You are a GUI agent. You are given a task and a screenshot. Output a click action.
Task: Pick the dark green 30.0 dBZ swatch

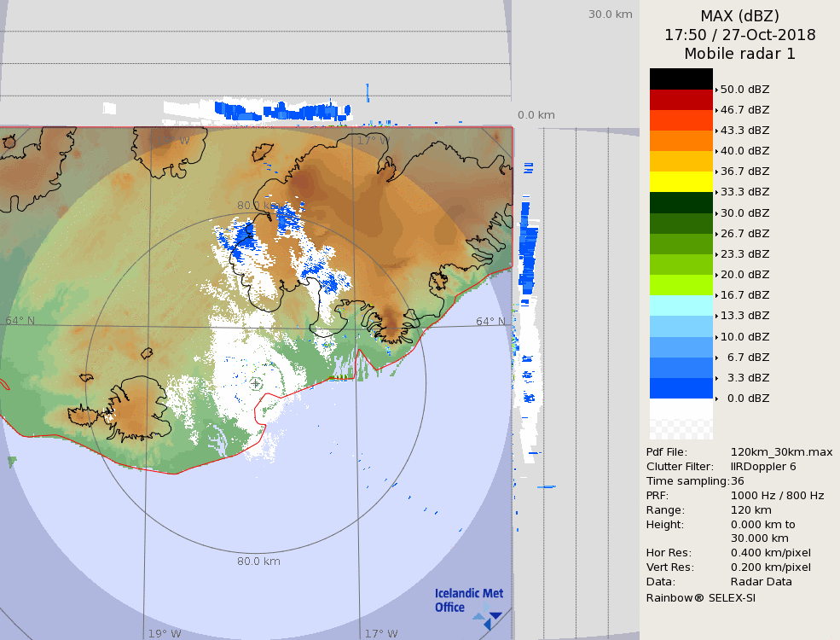(681, 203)
